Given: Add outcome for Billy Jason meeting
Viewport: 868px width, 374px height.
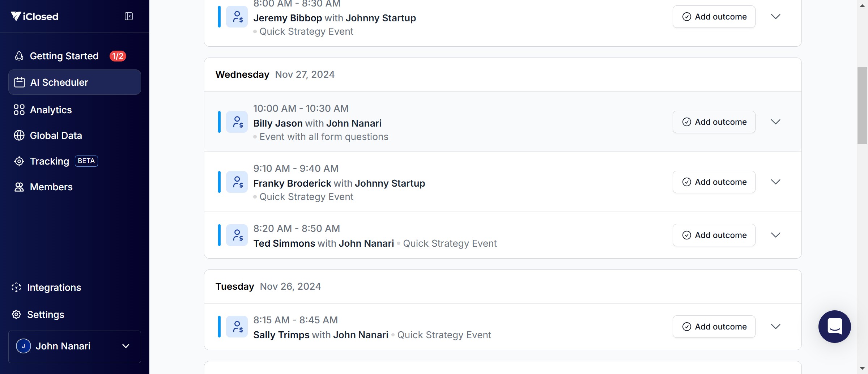Looking at the screenshot, I should coord(714,122).
